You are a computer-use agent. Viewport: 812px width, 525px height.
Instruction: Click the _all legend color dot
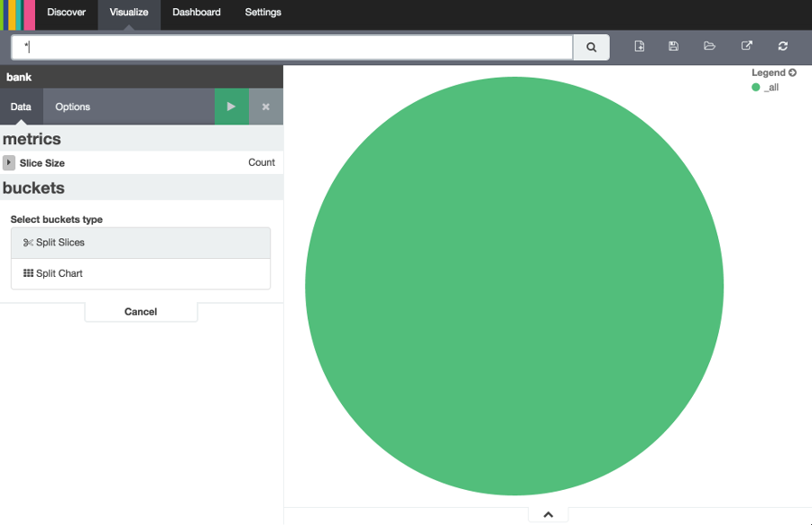pos(755,87)
